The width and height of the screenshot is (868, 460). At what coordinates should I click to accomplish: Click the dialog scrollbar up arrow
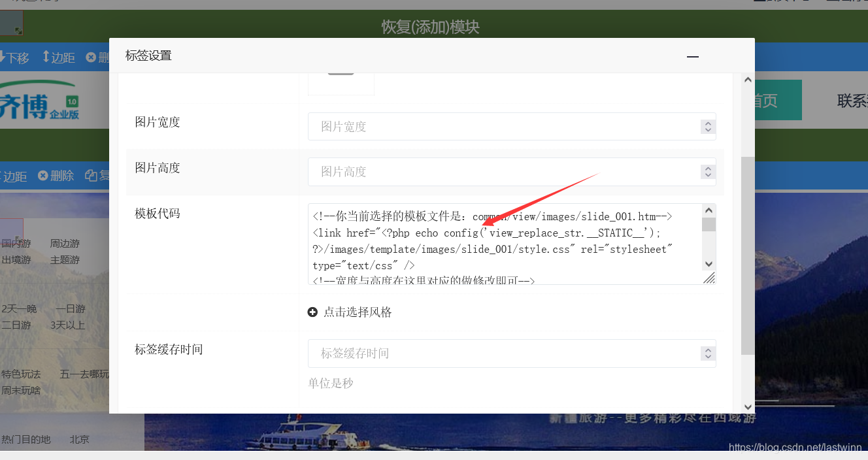tap(748, 80)
